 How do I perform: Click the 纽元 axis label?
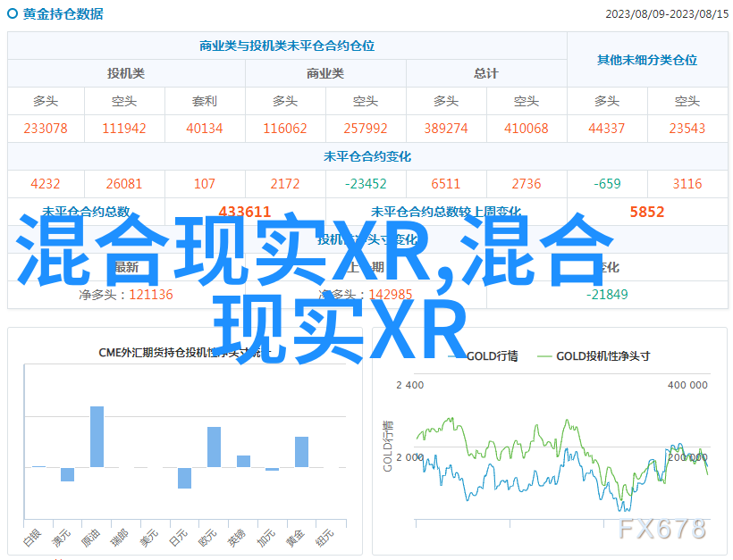[x=324, y=538]
